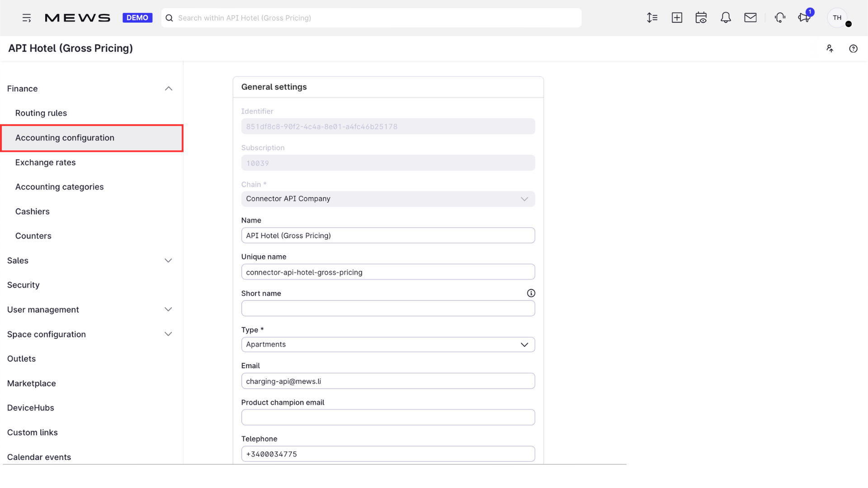Screen dimensions: 868x488
Task: Click the Short name info icon
Action: click(x=531, y=293)
